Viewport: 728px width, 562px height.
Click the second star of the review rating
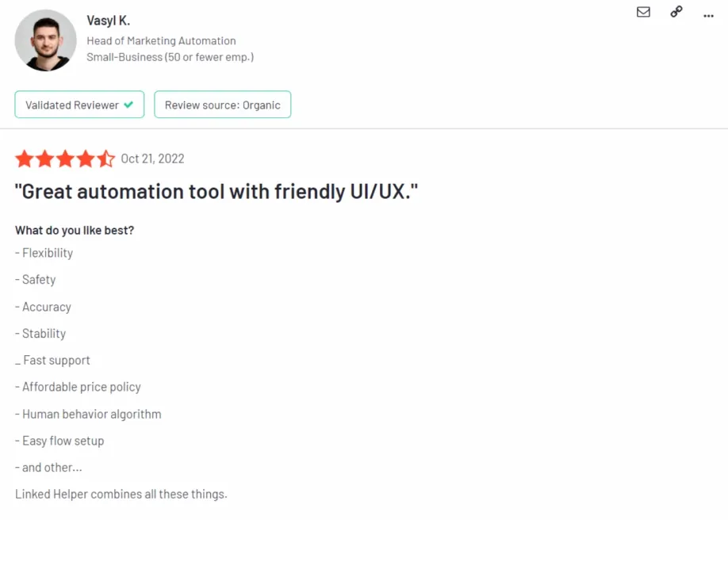pyautogui.click(x=44, y=159)
